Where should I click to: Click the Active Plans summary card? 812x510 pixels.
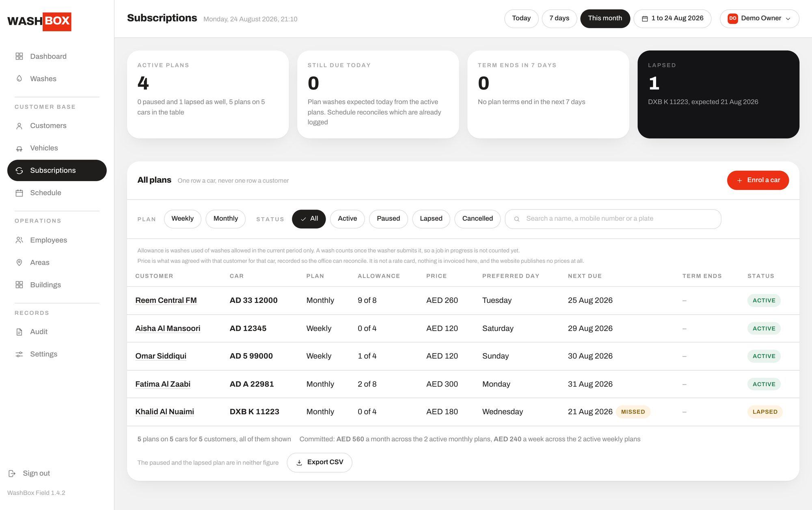pyautogui.click(x=208, y=94)
